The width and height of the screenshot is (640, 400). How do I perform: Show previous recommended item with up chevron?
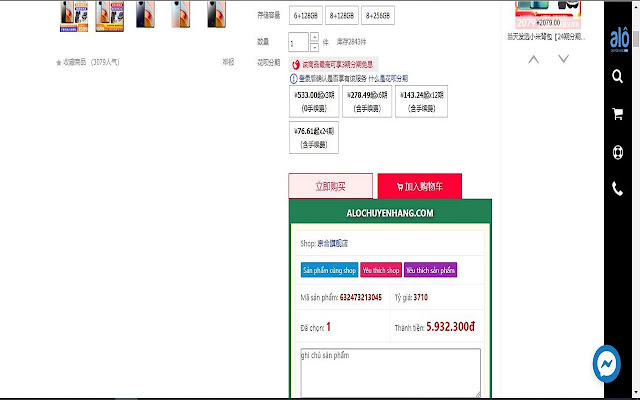point(533,59)
